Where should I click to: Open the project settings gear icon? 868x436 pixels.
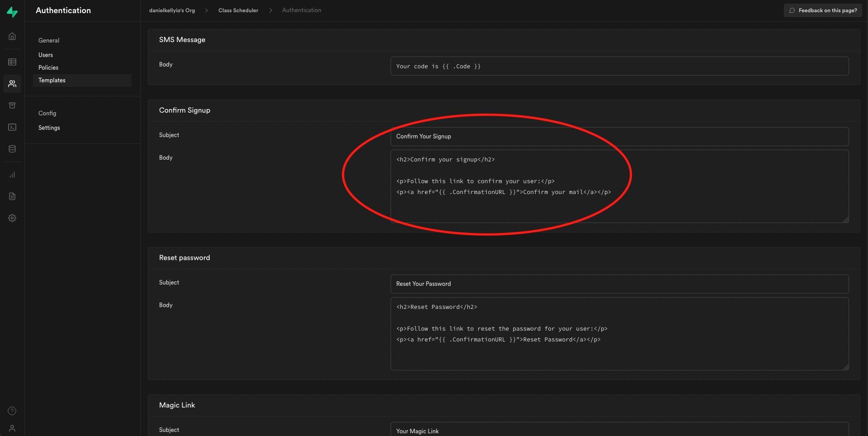(x=12, y=218)
